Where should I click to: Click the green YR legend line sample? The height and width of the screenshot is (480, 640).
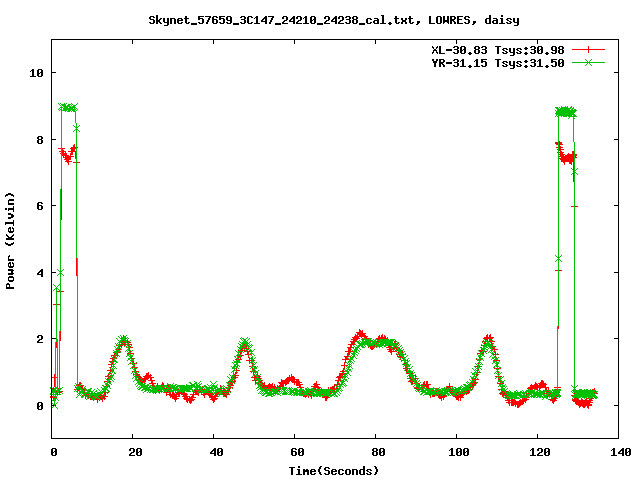588,62
